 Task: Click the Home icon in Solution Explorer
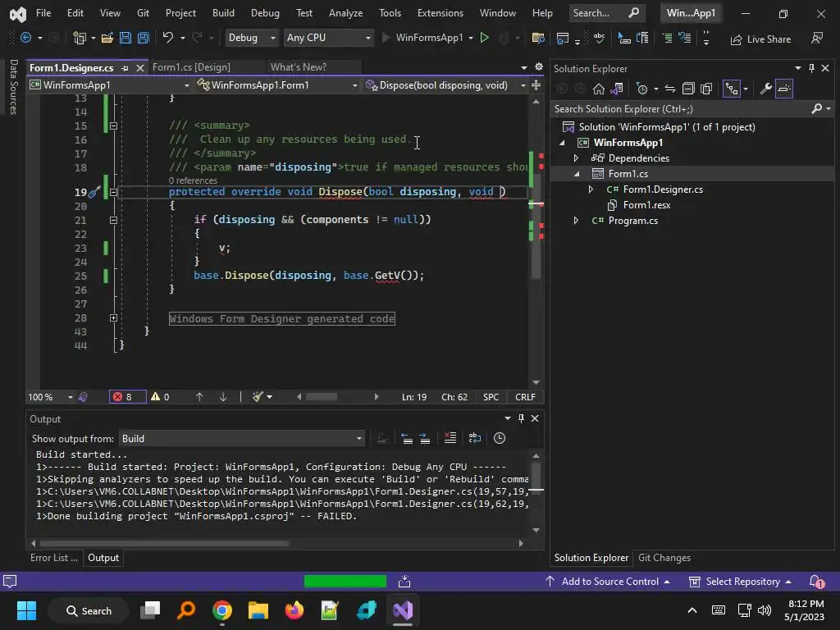[x=598, y=89]
